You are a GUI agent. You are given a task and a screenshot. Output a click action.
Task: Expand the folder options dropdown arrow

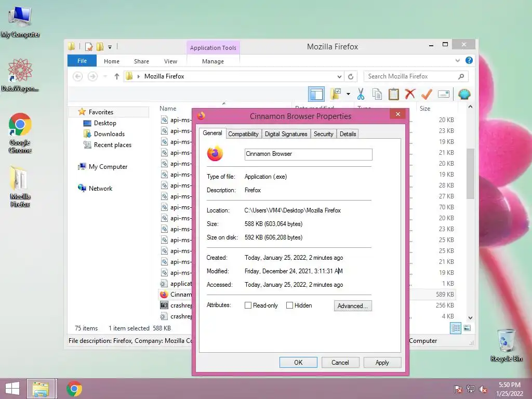click(348, 94)
